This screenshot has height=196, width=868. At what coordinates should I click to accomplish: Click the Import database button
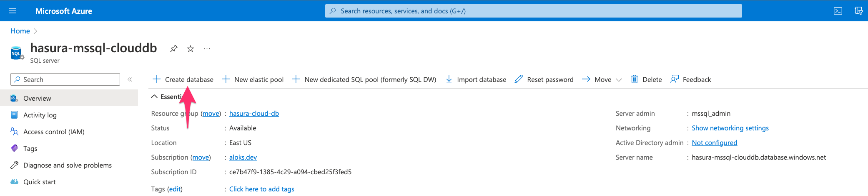[476, 79]
